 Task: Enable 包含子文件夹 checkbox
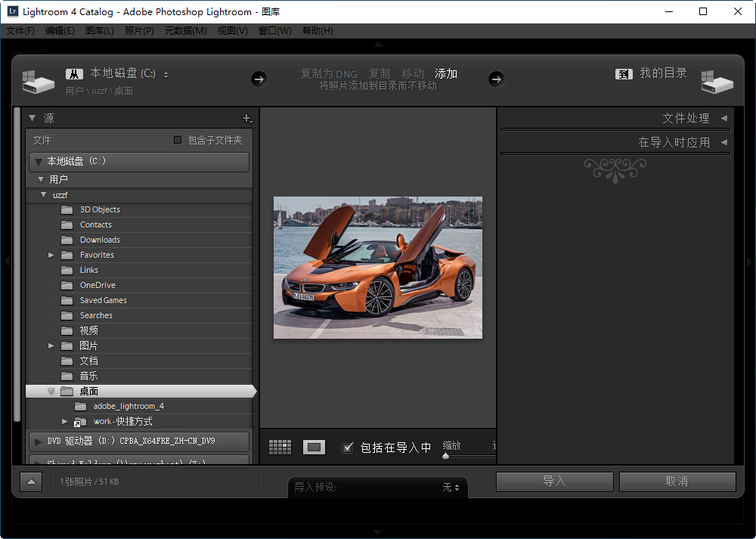pos(178,140)
